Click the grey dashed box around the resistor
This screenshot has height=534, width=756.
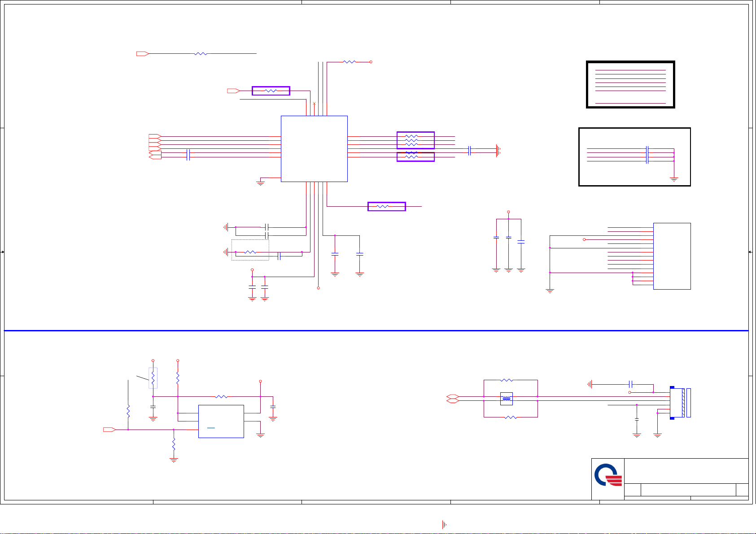tap(250, 250)
